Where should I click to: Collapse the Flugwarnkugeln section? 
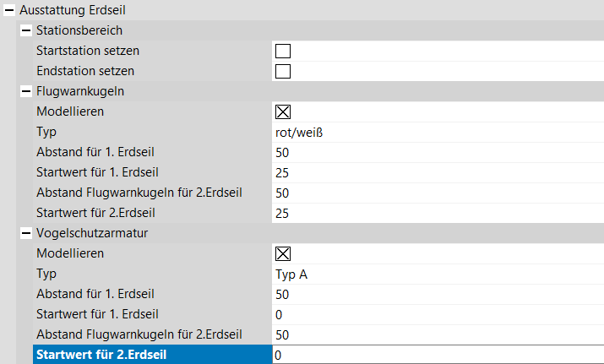25,91
